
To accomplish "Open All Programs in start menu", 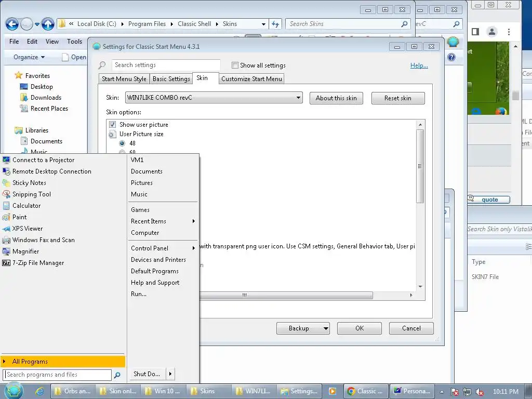I will click(x=63, y=362).
